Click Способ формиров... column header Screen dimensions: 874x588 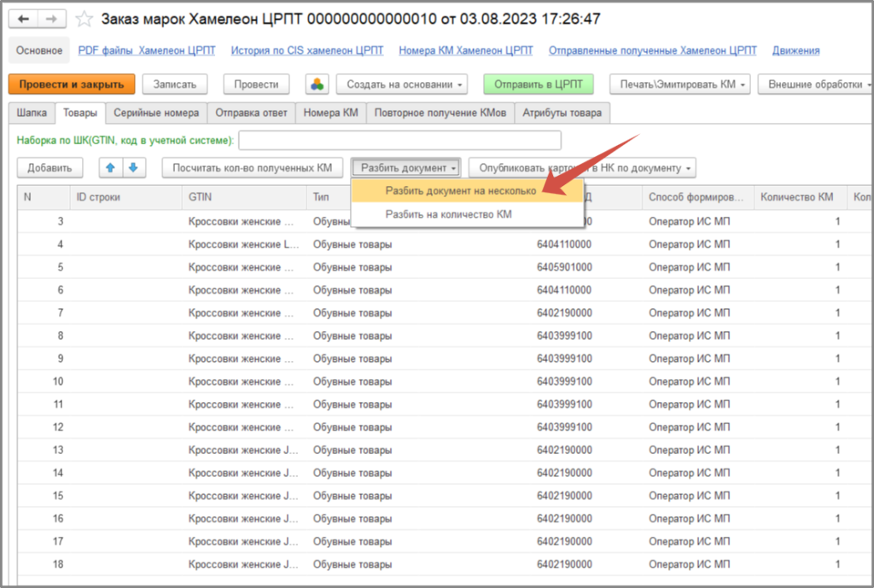[698, 197]
